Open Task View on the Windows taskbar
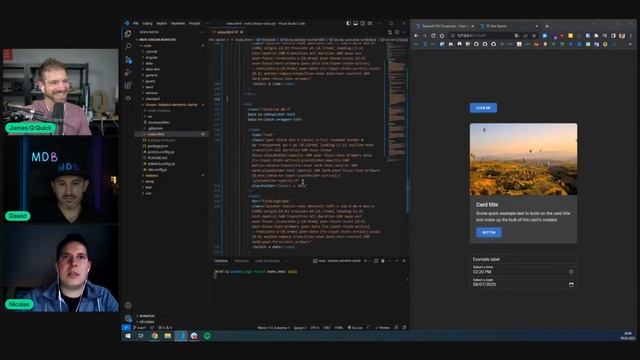The image size is (640, 360). coord(141,336)
